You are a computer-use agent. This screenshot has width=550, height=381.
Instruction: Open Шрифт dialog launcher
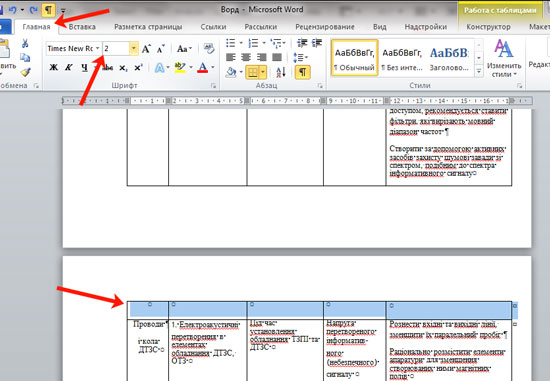[x=213, y=86]
